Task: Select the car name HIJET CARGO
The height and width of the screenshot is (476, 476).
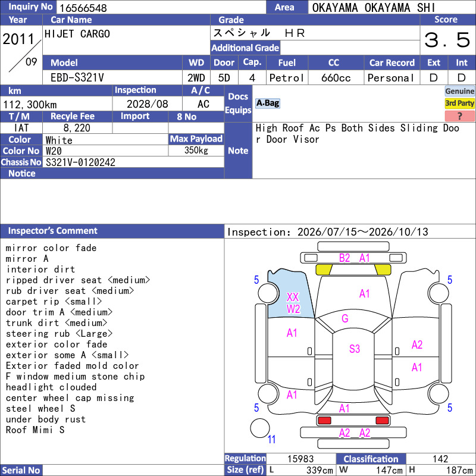Action: coord(77,34)
